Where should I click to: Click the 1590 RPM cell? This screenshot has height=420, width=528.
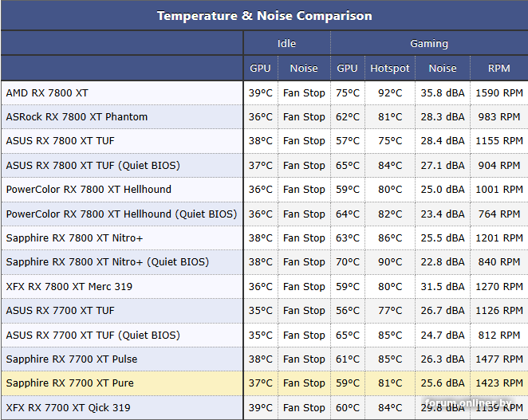click(498, 93)
